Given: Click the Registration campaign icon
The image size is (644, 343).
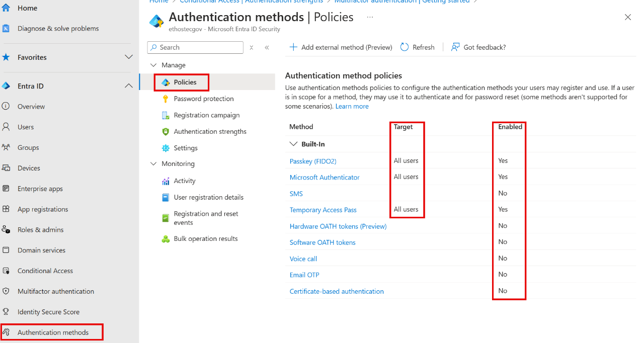Looking at the screenshot, I should coord(167,115).
